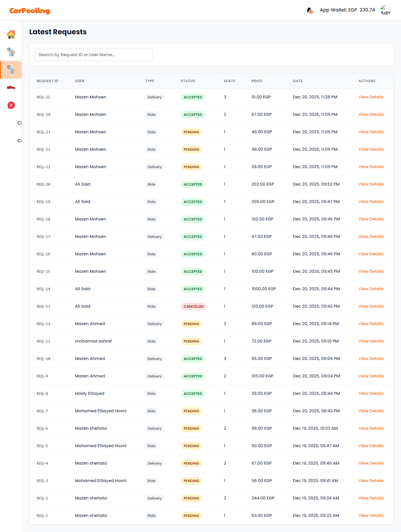Image resolution: width=401 pixels, height=532 pixels.
Task: Open the home dashboard sidebar icon
Action: coord(11,35)
